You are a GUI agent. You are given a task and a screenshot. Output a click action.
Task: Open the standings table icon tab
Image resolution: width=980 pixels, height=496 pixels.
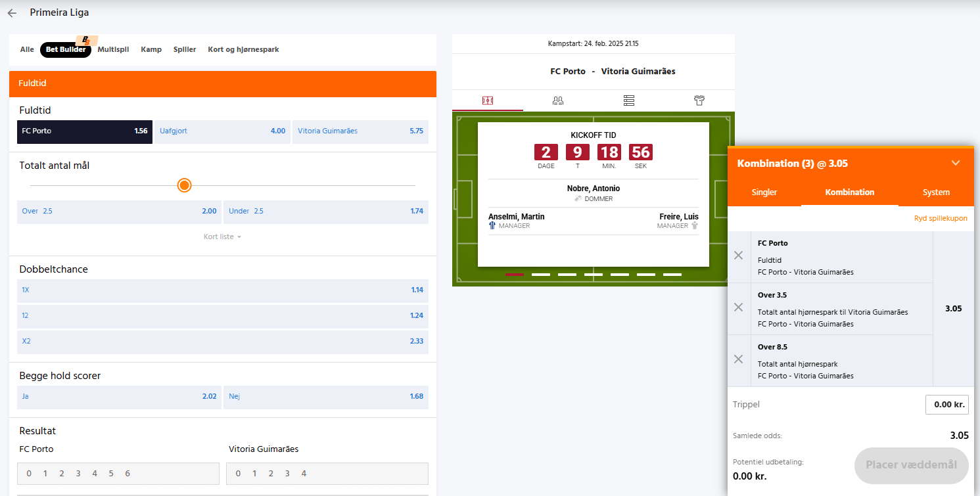click(x=629, y=101)
